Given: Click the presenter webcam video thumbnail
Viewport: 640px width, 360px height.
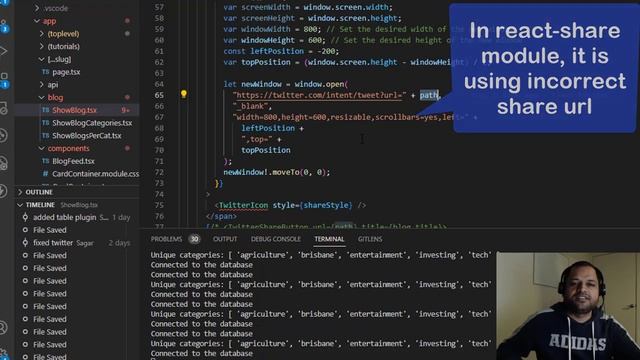Looking at the screenshot, I should point(568,306).
